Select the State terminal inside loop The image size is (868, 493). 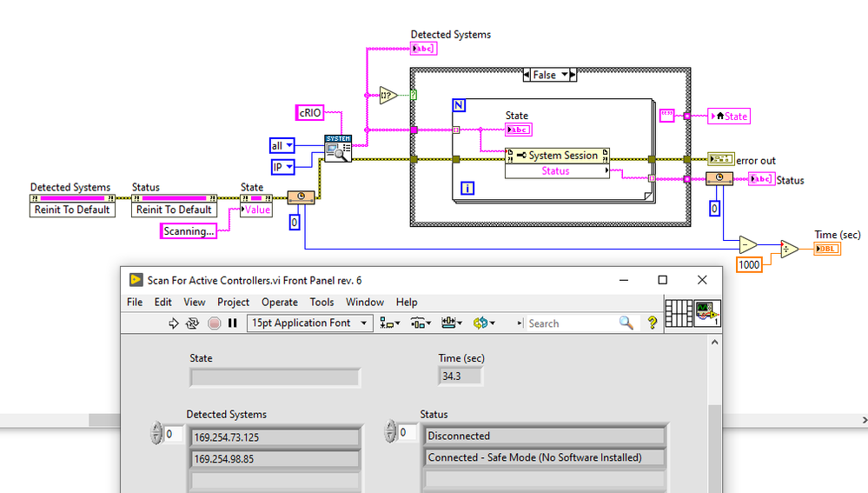click(x=519, y=130)
